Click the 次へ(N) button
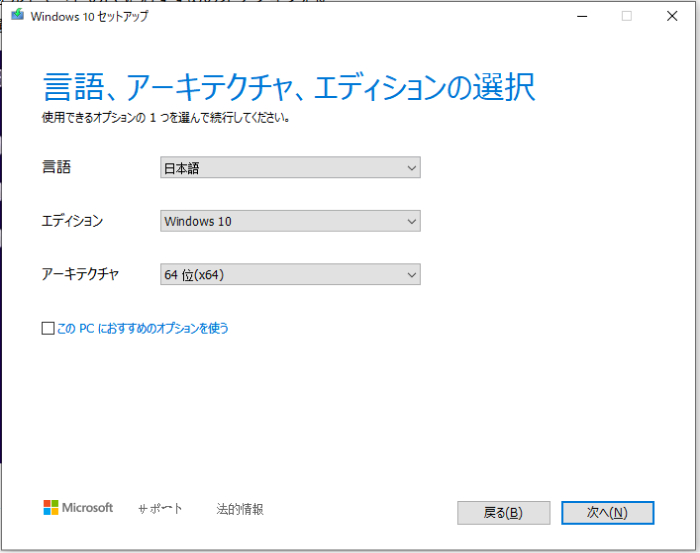700x553 pixels. coord(607,513)
